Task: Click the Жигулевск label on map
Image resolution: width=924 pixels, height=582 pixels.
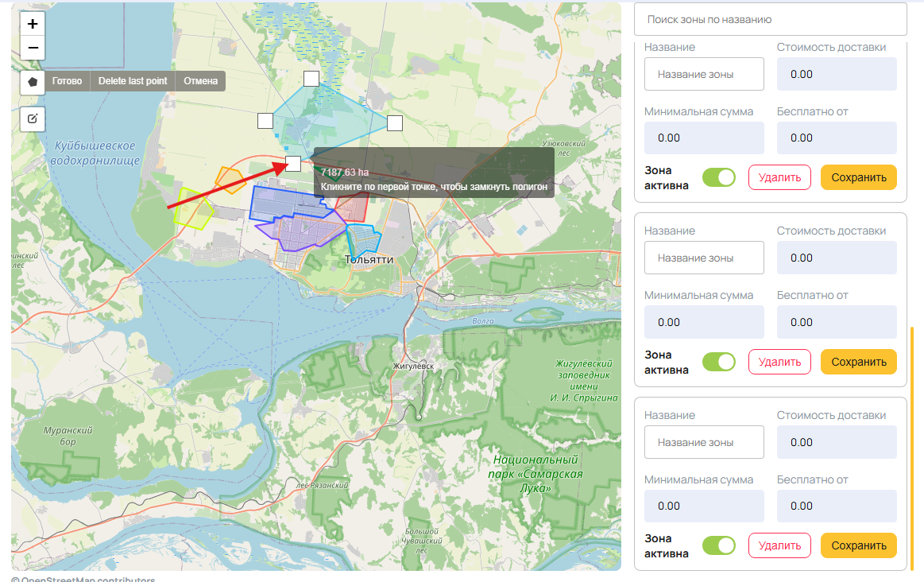Action: point(414,366)
